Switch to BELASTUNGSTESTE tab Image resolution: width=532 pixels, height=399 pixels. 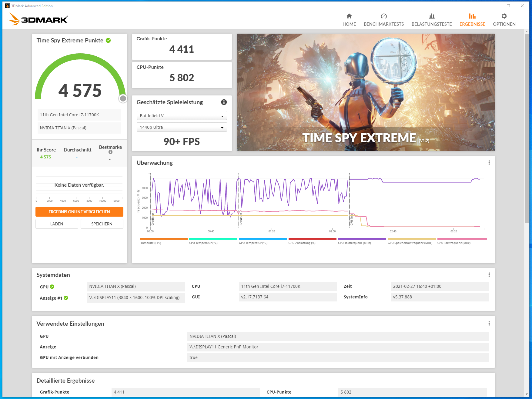click(x=432, y=20)
